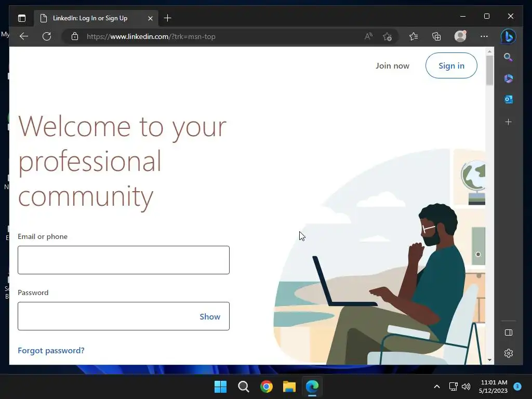Add this page to favorites star icon
Screen dimensions: 532x399
[388, 36]
